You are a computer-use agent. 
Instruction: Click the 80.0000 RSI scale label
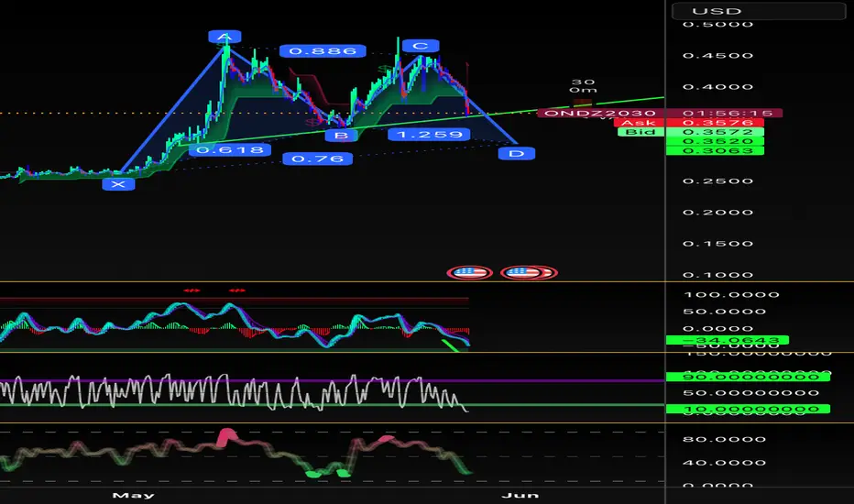725,439
